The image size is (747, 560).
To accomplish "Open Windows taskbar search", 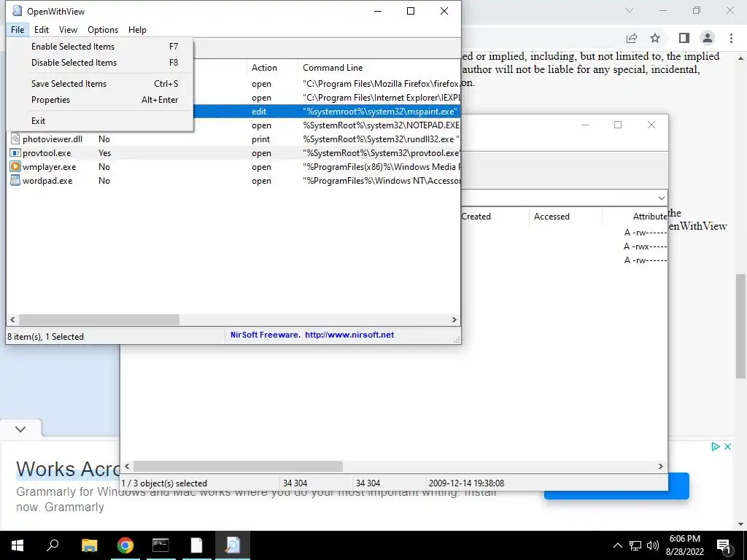I will tap(53, 545).
